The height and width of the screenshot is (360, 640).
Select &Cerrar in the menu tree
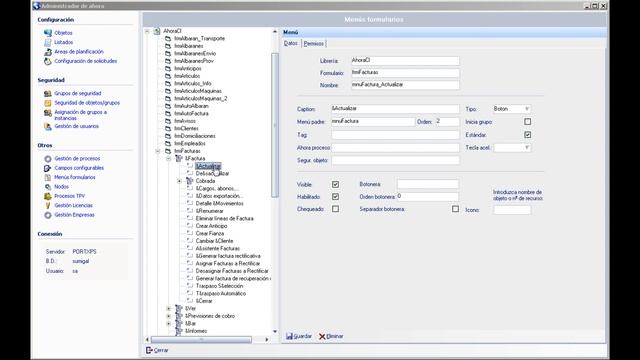pyautogui.click(x=204, y=301)
